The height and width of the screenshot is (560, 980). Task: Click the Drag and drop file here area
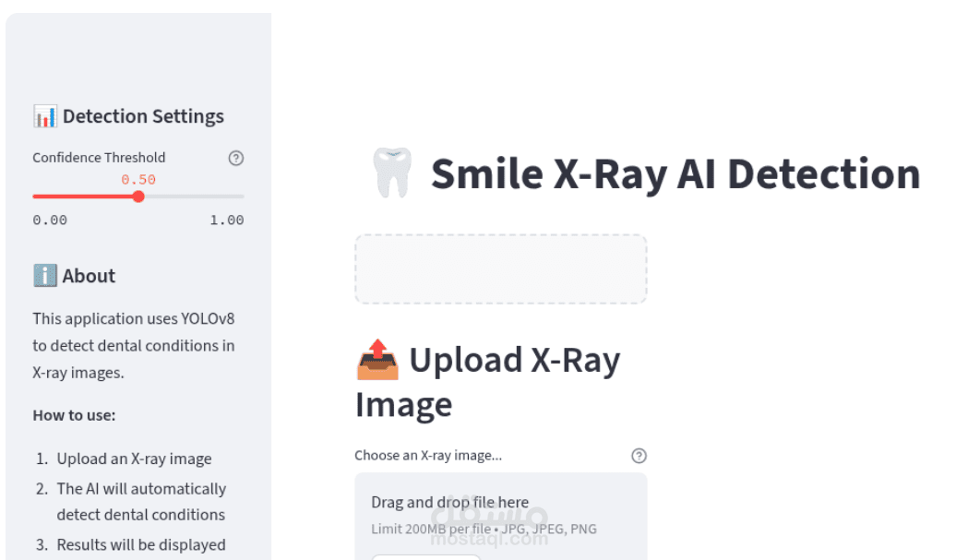(x=449, y=502)
